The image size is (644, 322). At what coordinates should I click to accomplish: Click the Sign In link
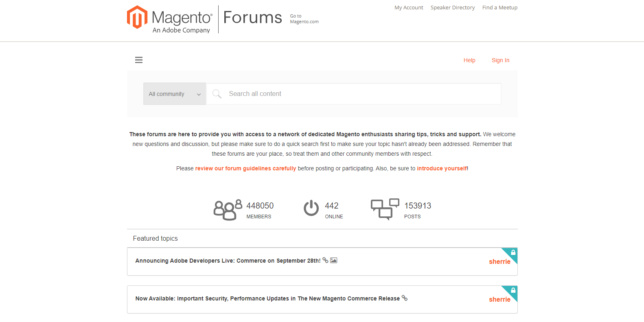(x=500, y=60)
